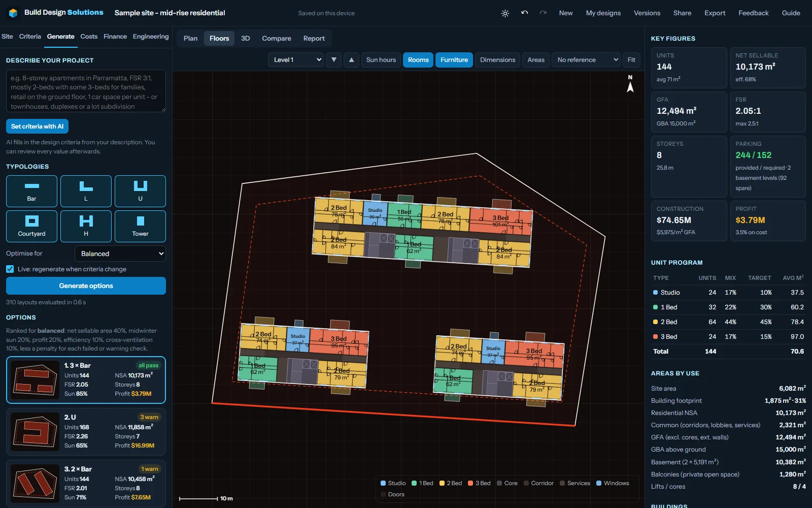Click Generate options button
Screen dimensions: 812x508
tap(86, 286)
